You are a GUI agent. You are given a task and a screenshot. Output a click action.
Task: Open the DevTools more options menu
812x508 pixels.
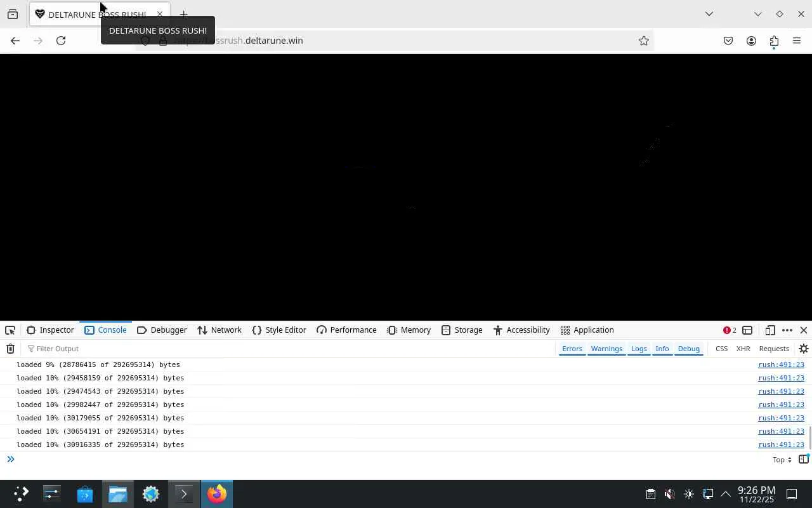click(787, 330)
